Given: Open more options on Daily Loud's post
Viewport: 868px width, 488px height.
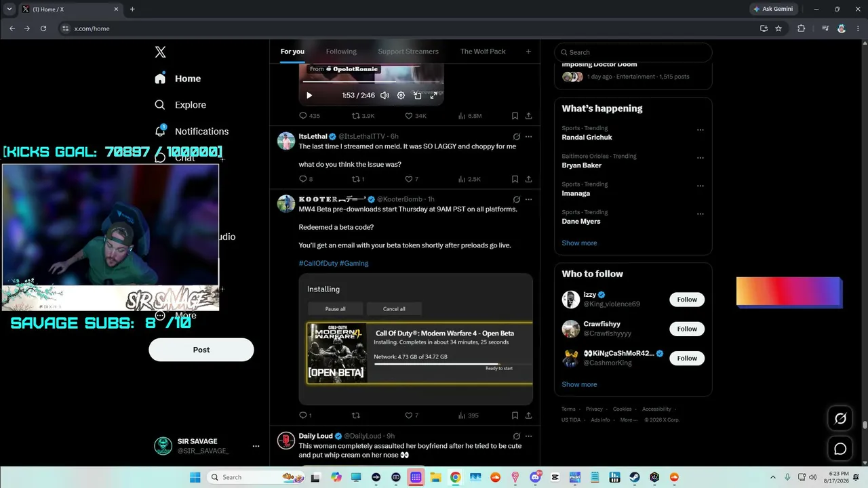Looking at the screenshot, I should point(528,436).
